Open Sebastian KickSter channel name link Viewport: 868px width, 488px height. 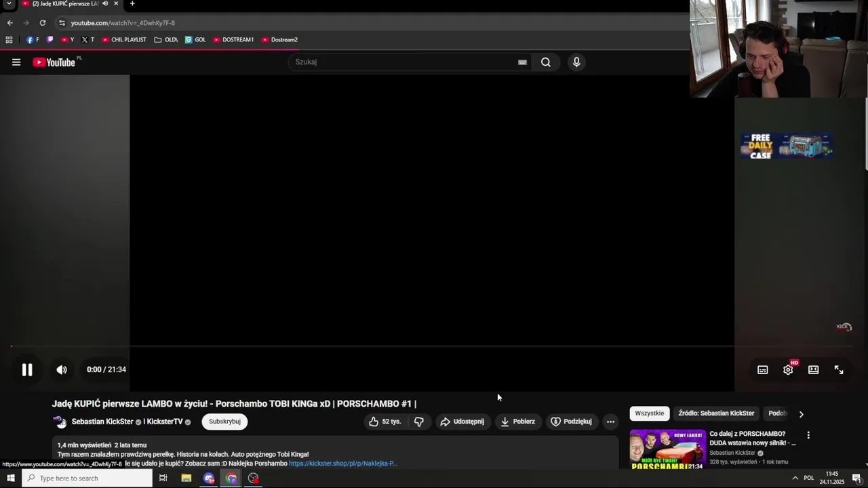point(102,422)
